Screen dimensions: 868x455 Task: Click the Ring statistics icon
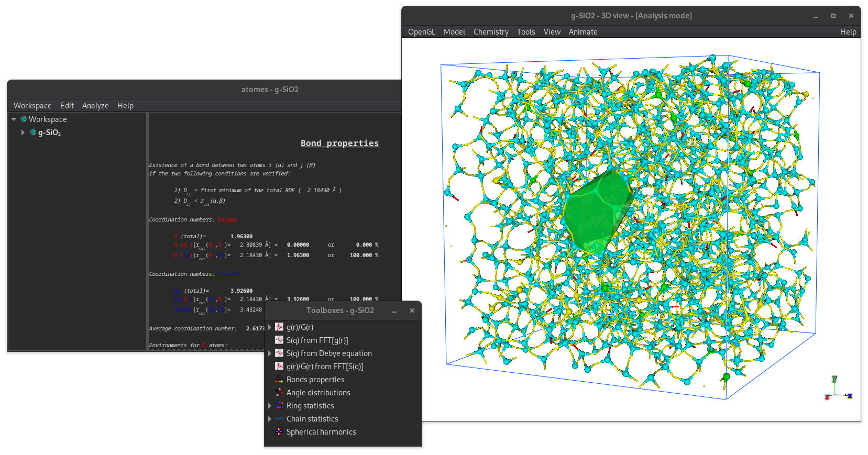pos(279,406)
